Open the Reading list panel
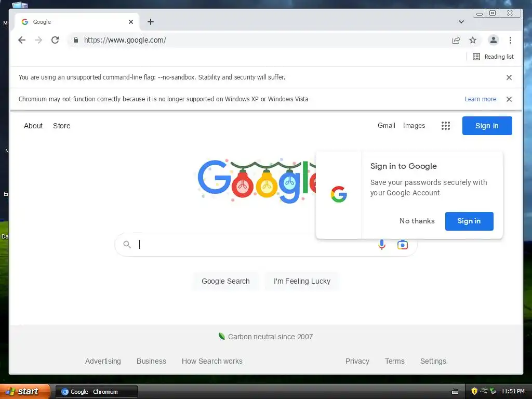532x399 pixels. pyautogui.click(x=493, y=57)
